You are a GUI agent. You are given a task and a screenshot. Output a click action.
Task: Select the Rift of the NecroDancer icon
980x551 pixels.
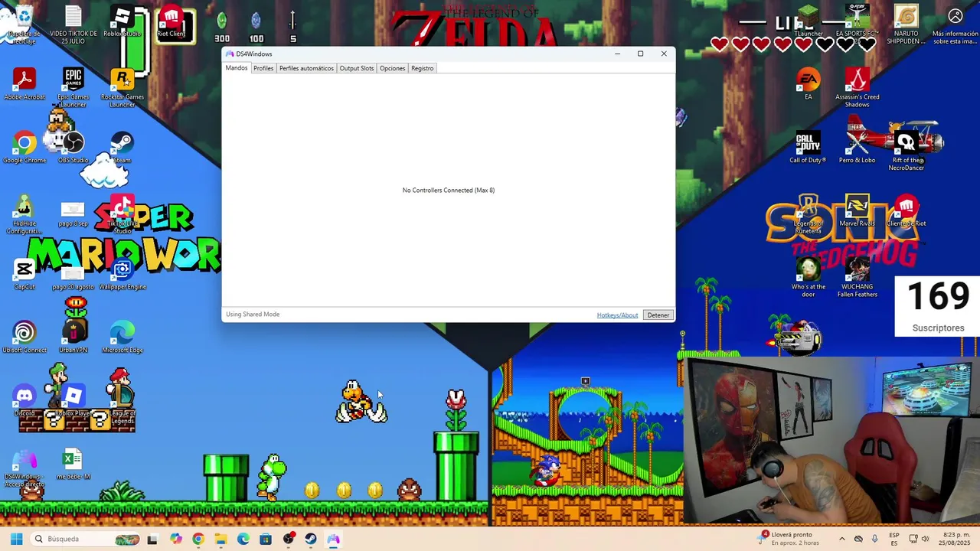pos(906,151)
